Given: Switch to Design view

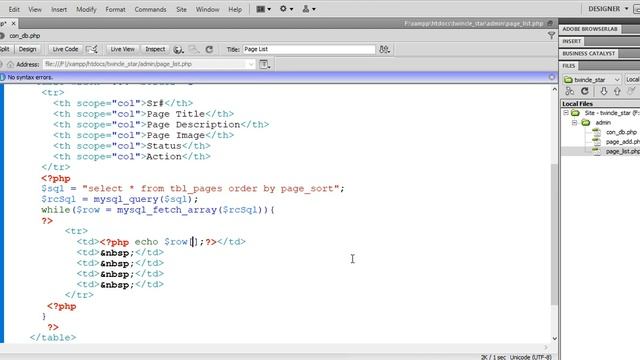Looking at the screenshot, I should tap(27, 49).
